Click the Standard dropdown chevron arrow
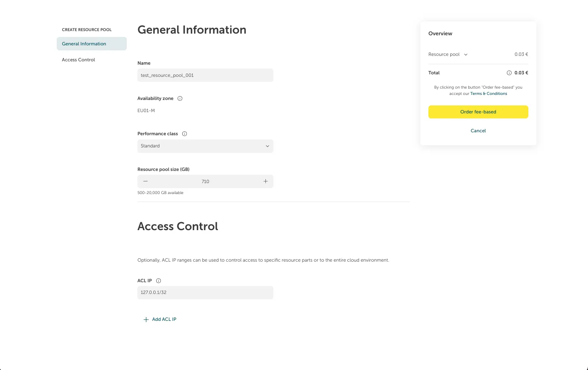Viewport: 588px width, 370px height. coord(267,146)
